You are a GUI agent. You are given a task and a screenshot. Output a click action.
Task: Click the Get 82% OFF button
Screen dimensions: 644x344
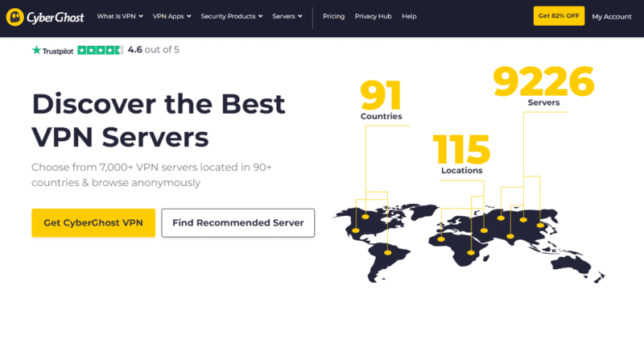(559, 16)
